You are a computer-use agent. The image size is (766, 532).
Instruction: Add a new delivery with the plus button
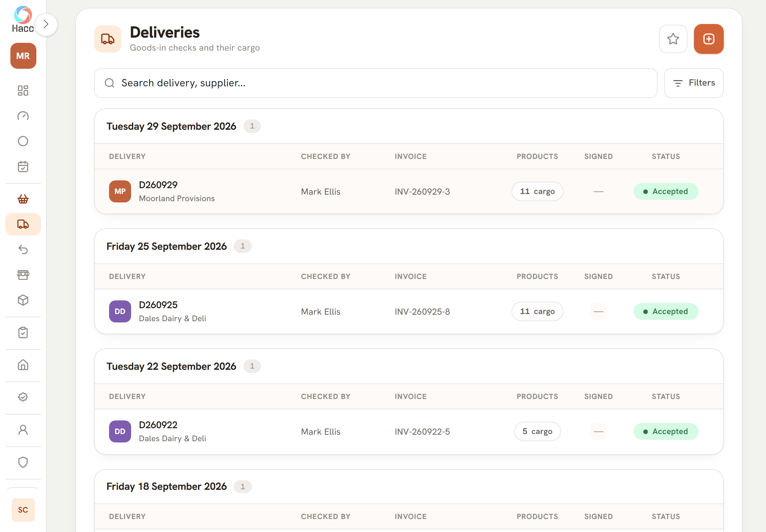(709, 39)
